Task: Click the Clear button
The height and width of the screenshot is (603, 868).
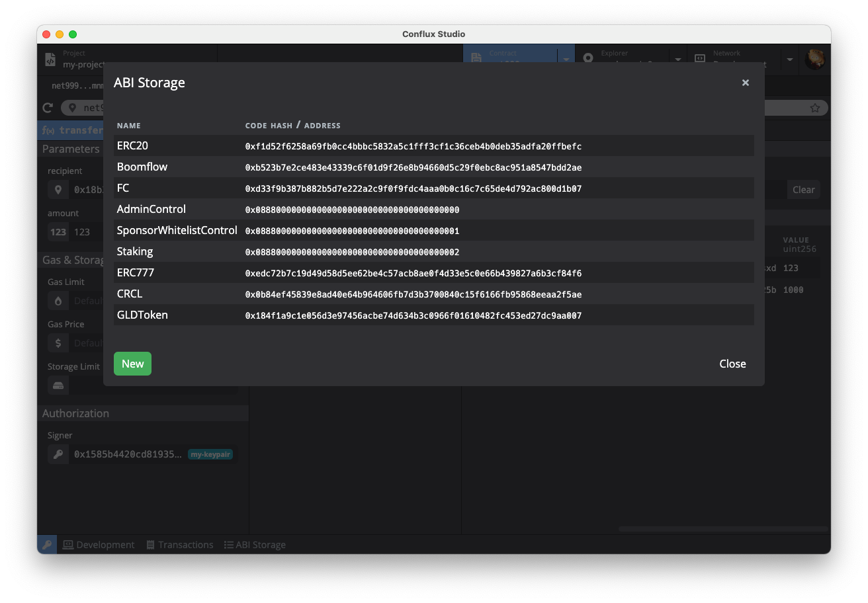Action: tap(804, 190)
